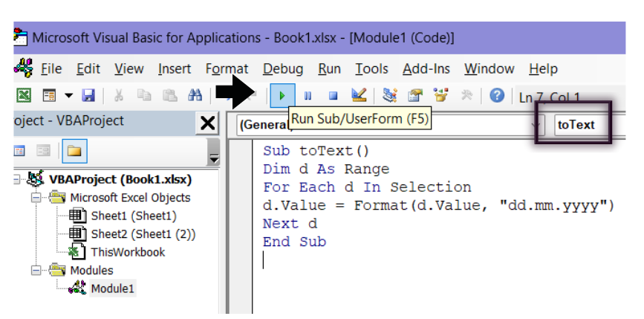Open the Edit menu

pyautogui.click(x=88, y=68)
